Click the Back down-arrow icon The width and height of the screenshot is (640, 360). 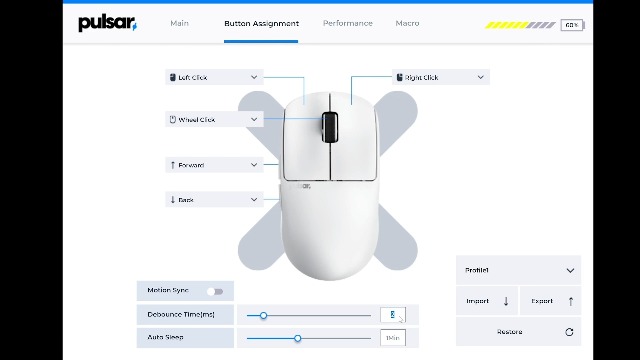coord(173,200)
